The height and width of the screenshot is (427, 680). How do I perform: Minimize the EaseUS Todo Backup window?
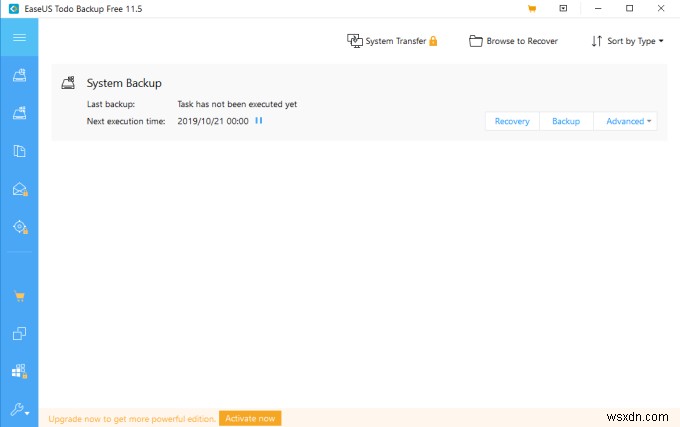(598, 8)
